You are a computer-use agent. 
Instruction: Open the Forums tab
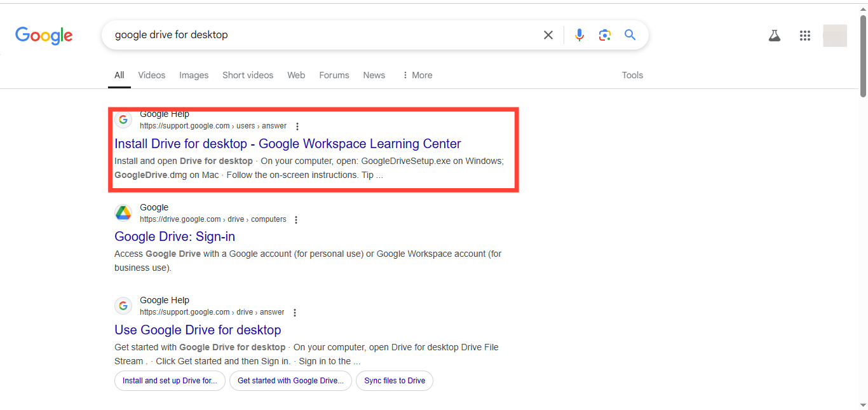tap(334, 75)
